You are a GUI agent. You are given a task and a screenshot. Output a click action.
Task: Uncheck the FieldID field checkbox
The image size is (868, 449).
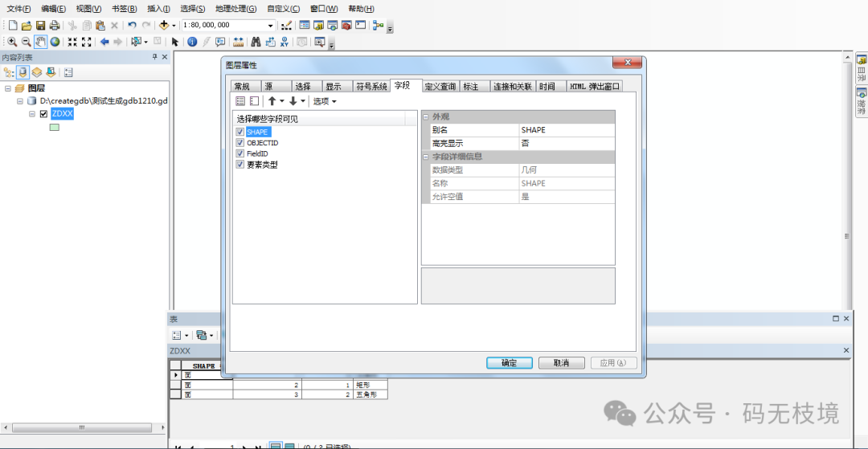tap(240, 153)
